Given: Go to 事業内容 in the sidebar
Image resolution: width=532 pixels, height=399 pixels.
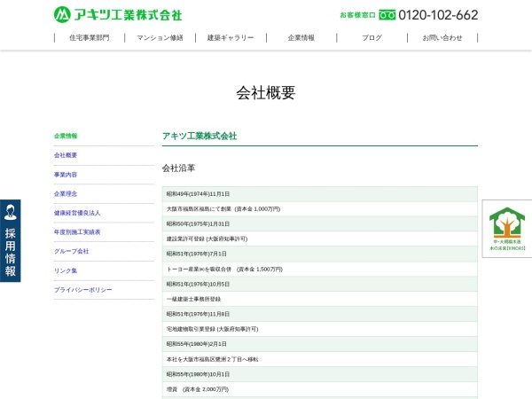Looking at the screenshot, I should 66,175.
